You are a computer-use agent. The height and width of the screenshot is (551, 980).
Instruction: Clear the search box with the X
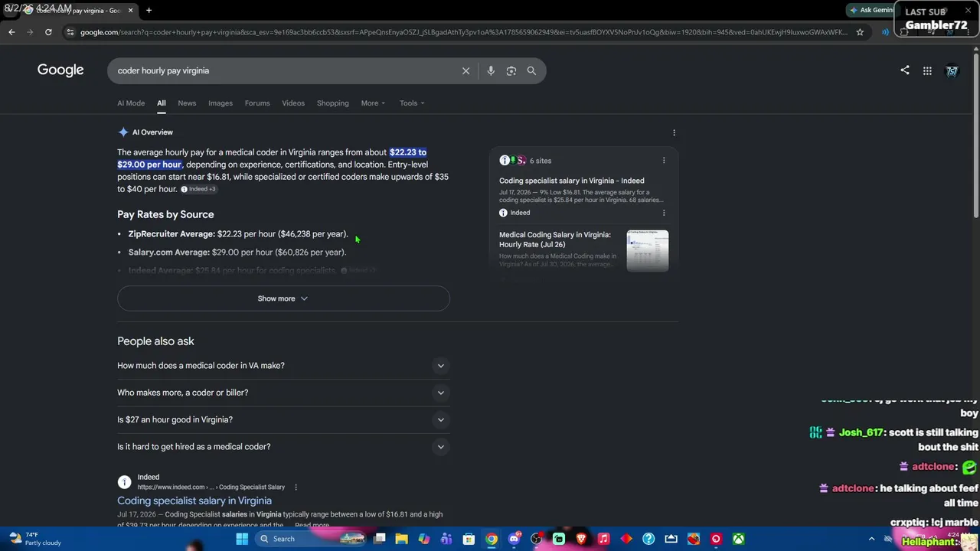(465, 70)
